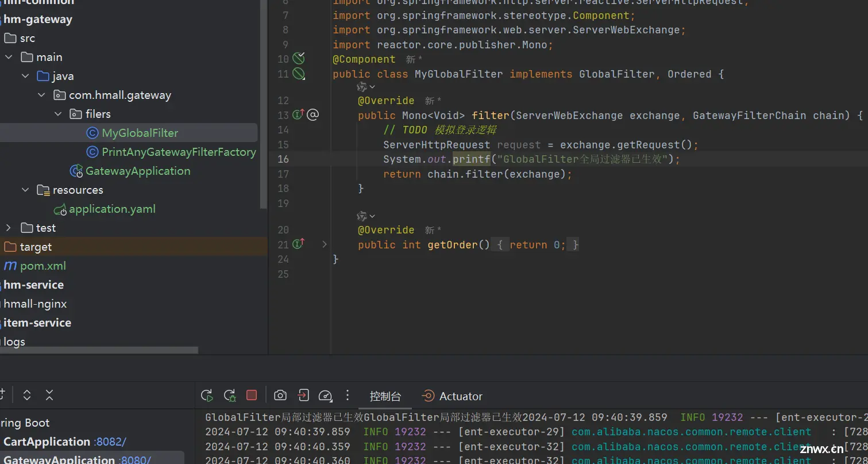The height and width of the screenshot is (464, 868).
Task: Open the :8080/ port link for GatewayApplication
Action: [134, 459]
